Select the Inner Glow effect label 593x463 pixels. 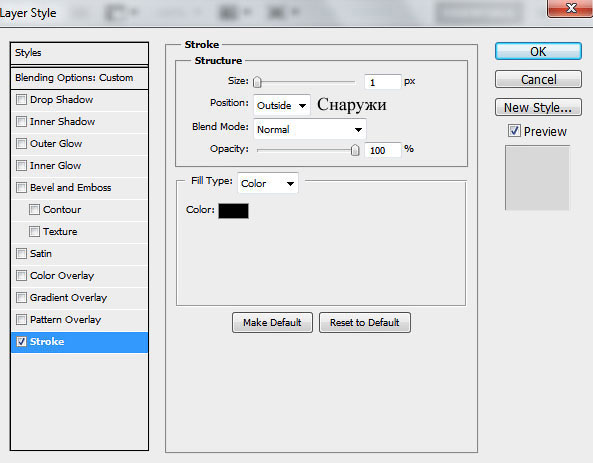click(x=56, y=166)
